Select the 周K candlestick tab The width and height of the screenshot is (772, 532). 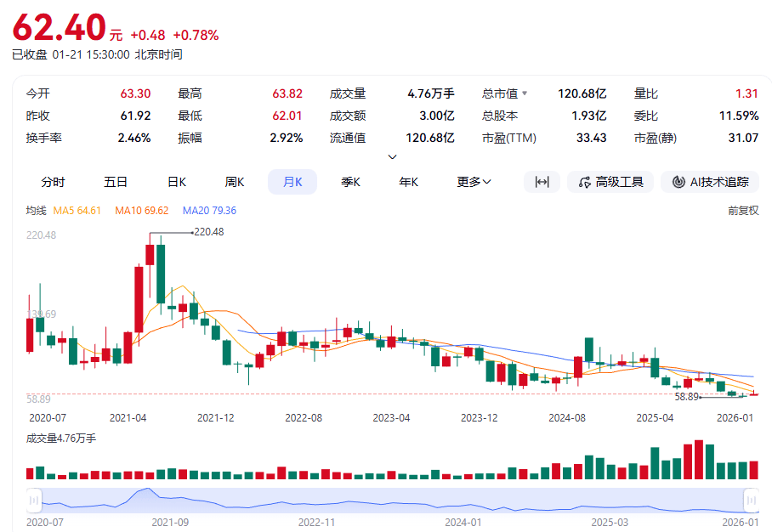[234, 182]
